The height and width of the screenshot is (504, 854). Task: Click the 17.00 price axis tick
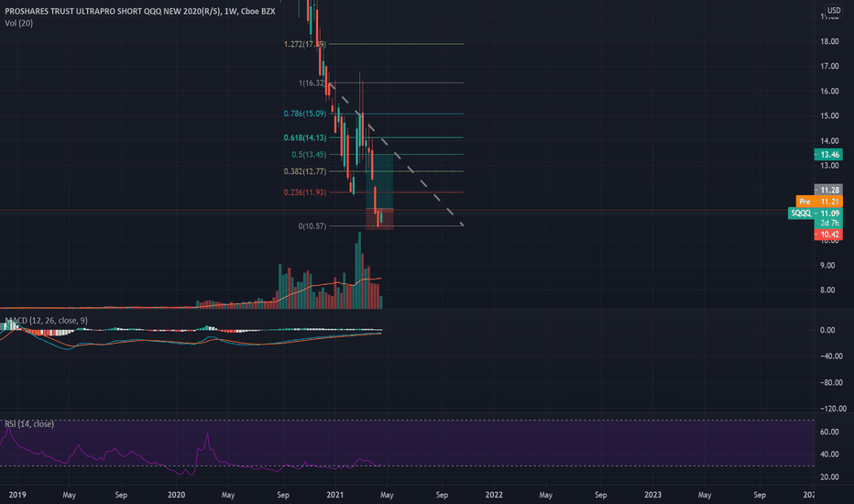(829, 67)
